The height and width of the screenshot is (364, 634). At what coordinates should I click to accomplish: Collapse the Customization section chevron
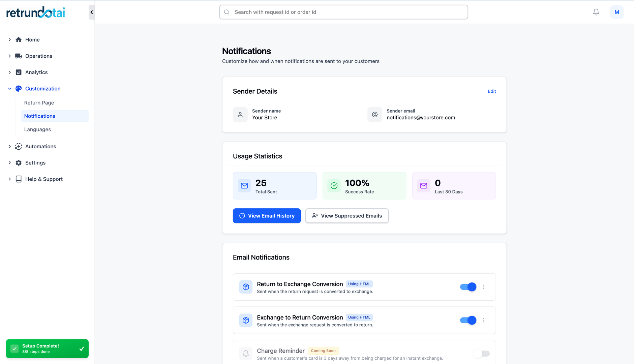pos(9,89)
